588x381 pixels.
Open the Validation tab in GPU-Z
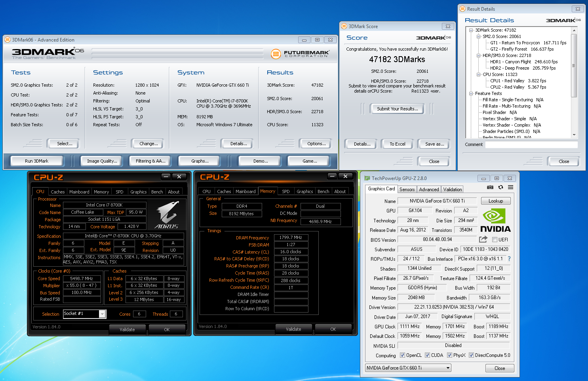(x=452, y=190)
